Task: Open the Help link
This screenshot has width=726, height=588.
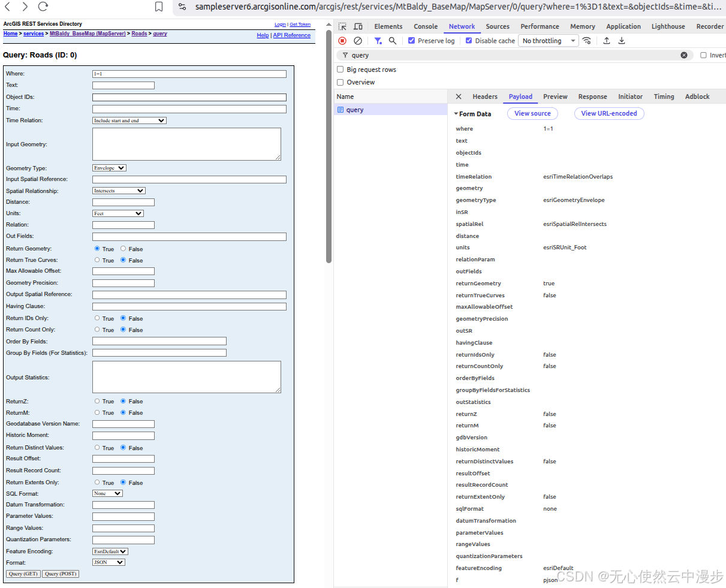Action: [263, 35]
